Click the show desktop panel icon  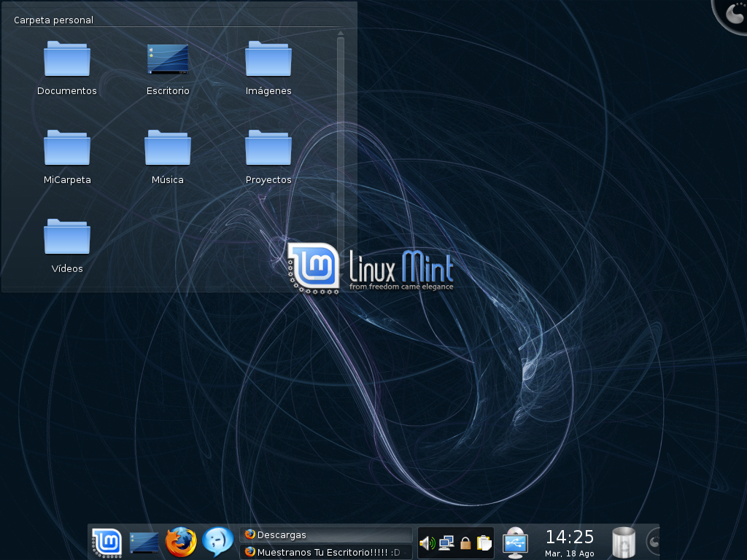pyautogui.click(x=144, y=542)
